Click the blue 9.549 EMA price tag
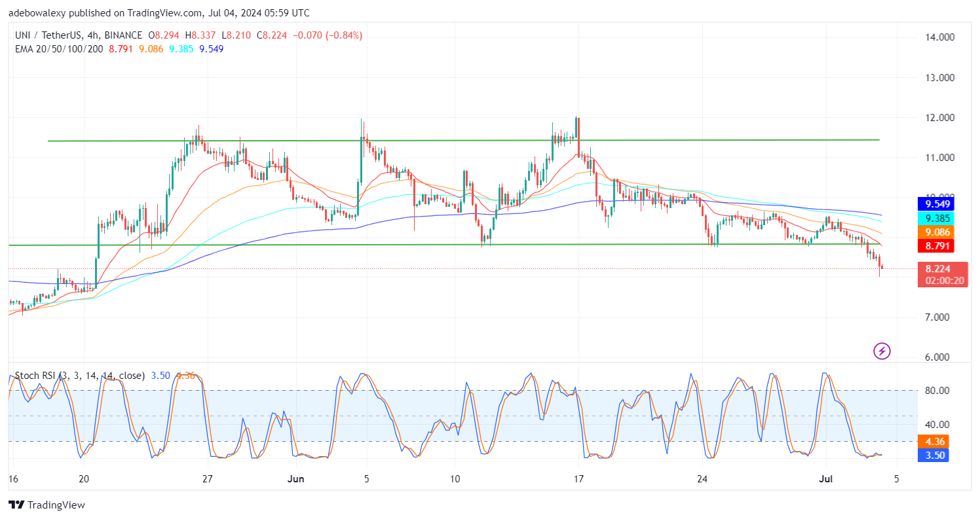980x519 pixels. (x=935, y=204)
